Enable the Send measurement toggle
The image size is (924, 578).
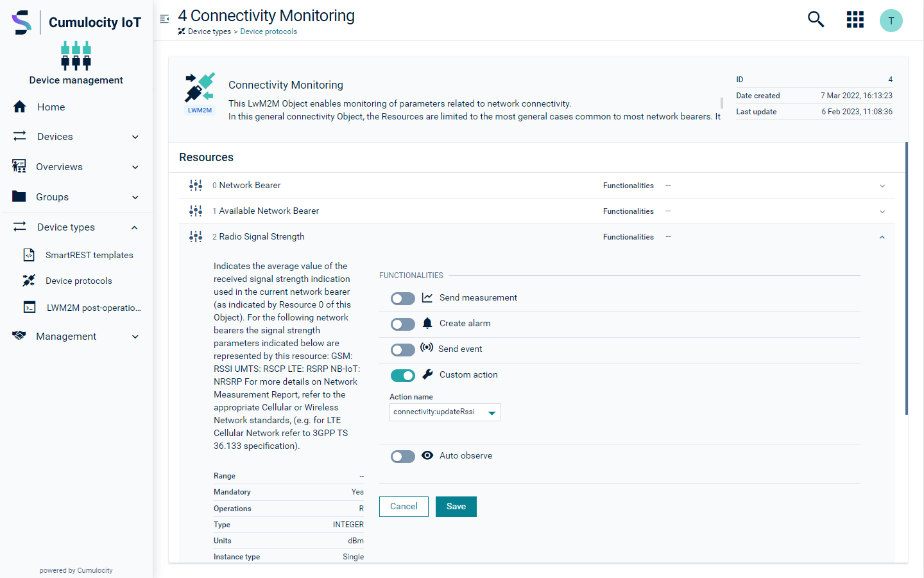click(x=403, y=299)
